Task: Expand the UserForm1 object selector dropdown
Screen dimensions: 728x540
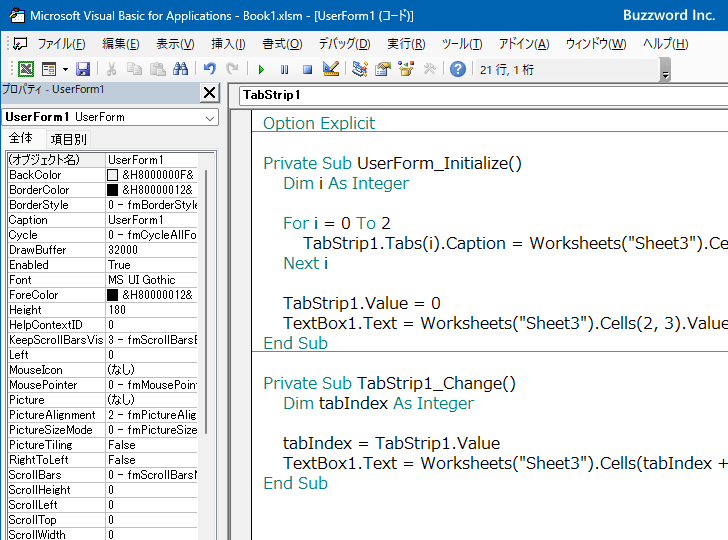Action: pos(210,118)
